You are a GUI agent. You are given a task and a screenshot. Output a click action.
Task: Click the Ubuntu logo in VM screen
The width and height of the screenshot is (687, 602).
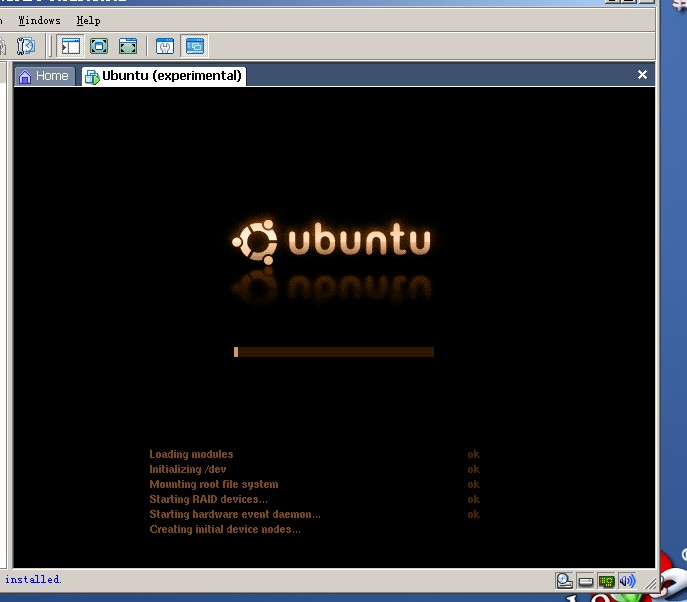332,242
